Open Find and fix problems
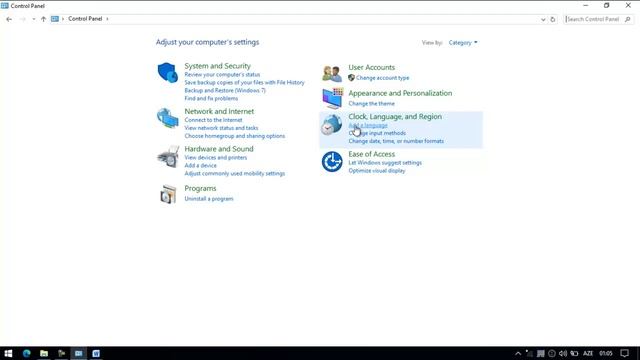Screen dimensions: 640x360 [x=211, y=98]
